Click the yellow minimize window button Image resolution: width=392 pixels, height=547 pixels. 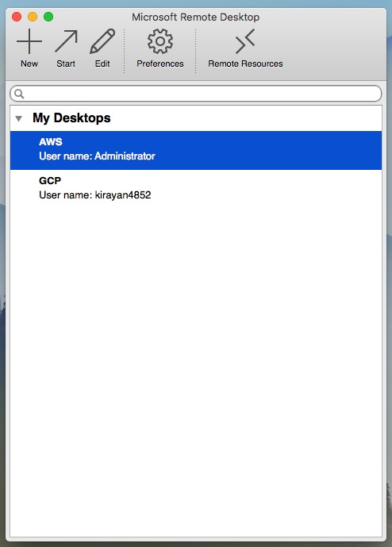[x=33, y=17]
